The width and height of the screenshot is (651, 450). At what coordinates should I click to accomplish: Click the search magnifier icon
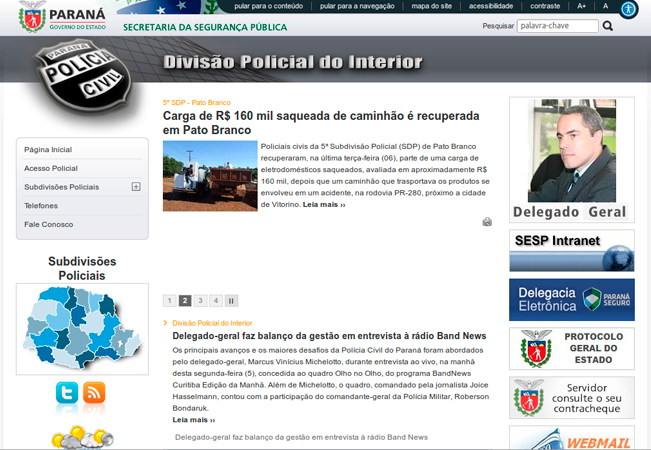coord(608,26)
